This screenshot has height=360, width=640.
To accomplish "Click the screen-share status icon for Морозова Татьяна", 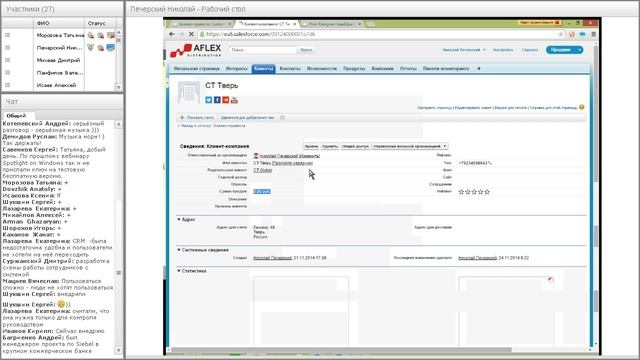I will pos(111,36).
